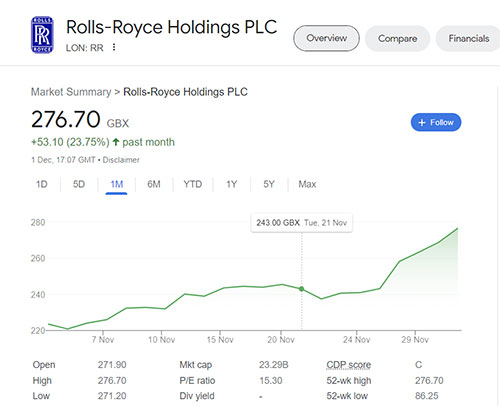Click the 24 Nov axis label
Screen dimensions: 500x406
point(357,340)
